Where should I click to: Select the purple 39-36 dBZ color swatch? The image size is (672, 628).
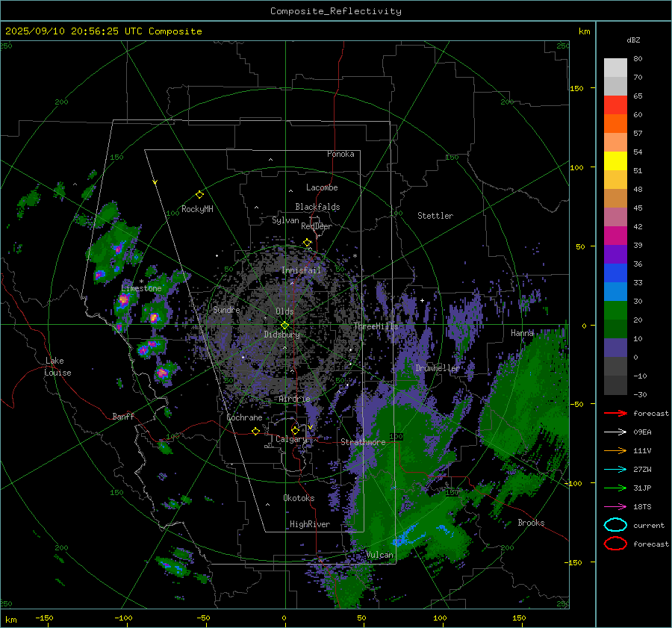[x=615, y=254]
